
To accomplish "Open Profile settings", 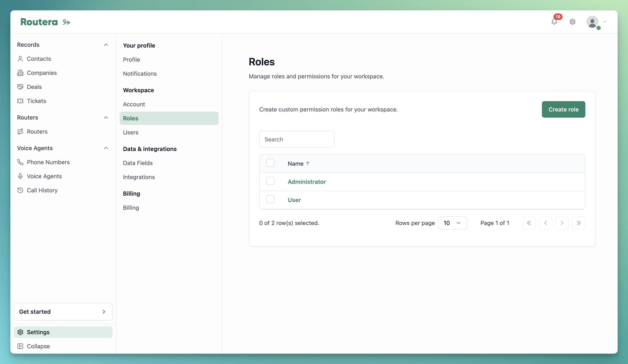I will pyautogui.click(x=131, y=60).
